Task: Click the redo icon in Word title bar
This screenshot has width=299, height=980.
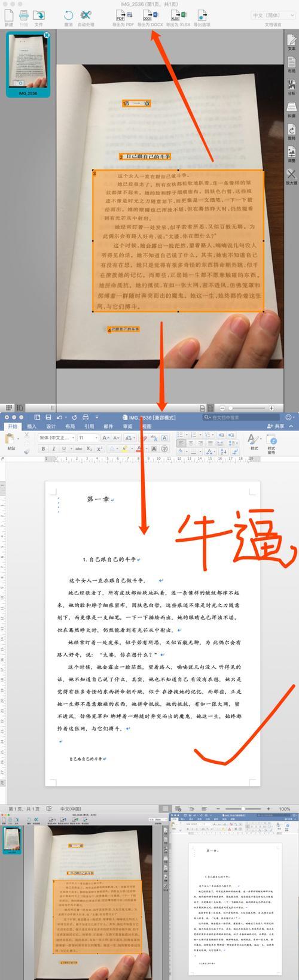Action: tap(74, 417)
